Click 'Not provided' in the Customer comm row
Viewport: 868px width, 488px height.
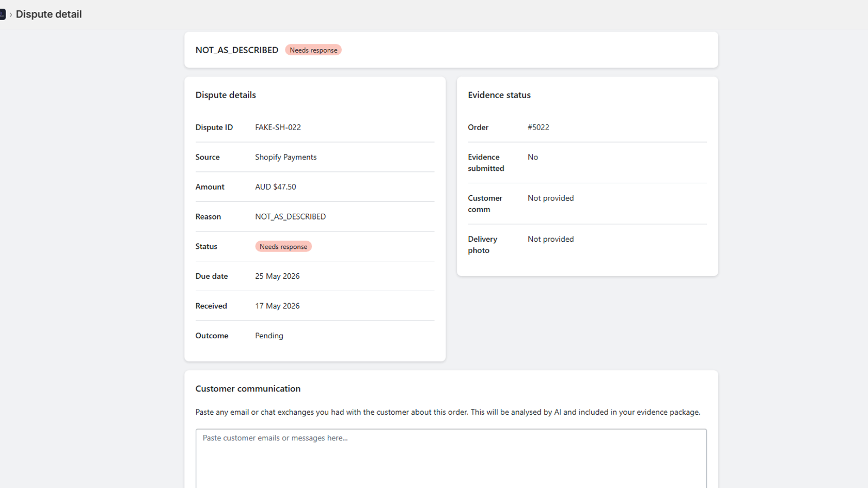(551, 198)
